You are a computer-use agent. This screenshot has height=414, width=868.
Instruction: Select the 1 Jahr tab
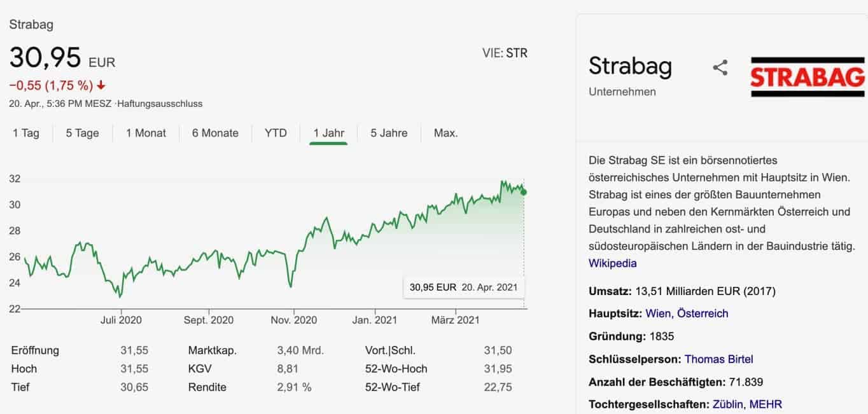(328, 133)
